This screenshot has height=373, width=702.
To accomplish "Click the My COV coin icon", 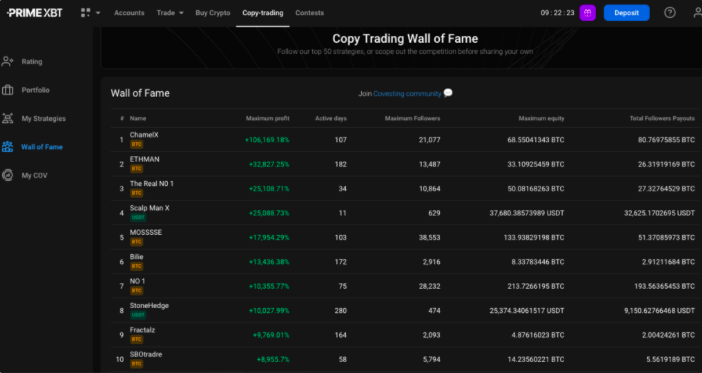I will click(x=8, y=175).
